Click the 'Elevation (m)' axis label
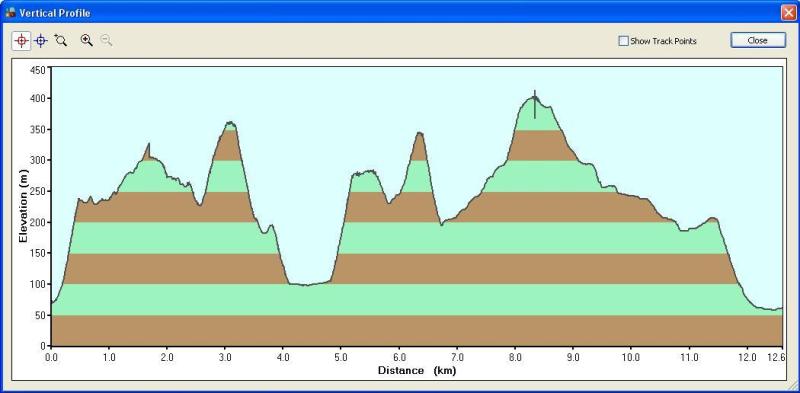This screenshot has width=800, height=393. [x=23, y=205]
